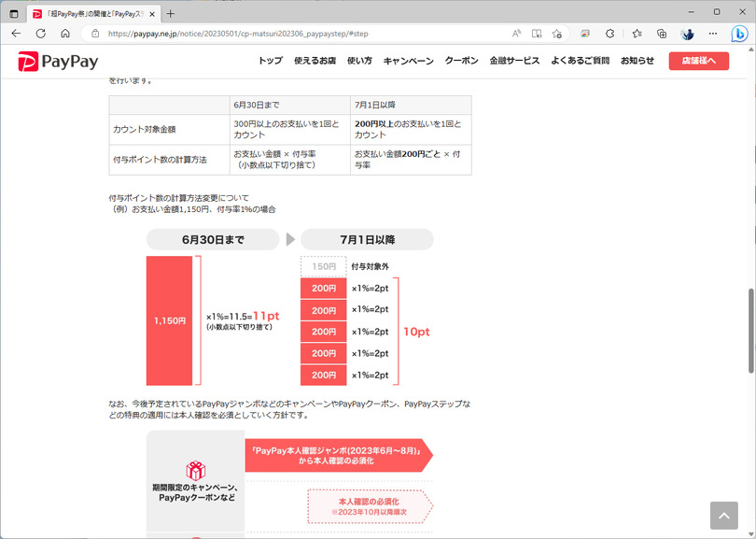Click the gray 7月1日以降 pill heading
Image resolution: width=756 pixels, height=539 pixels.
tap(367, 239)
